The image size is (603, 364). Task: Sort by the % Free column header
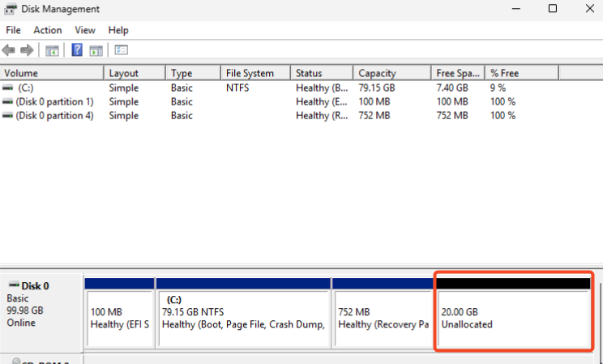pyautogui.click(x=522, y=73)
